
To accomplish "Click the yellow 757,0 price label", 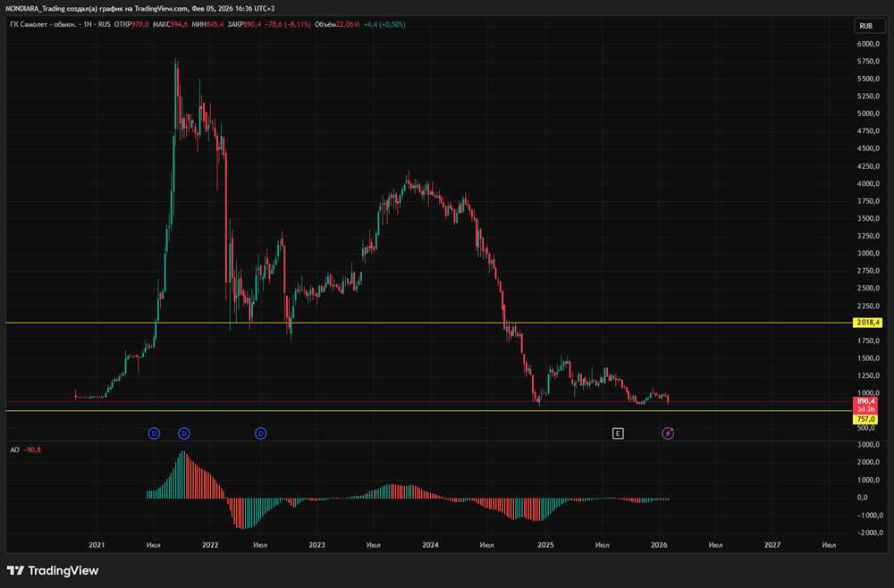I will tap(866, 419).
